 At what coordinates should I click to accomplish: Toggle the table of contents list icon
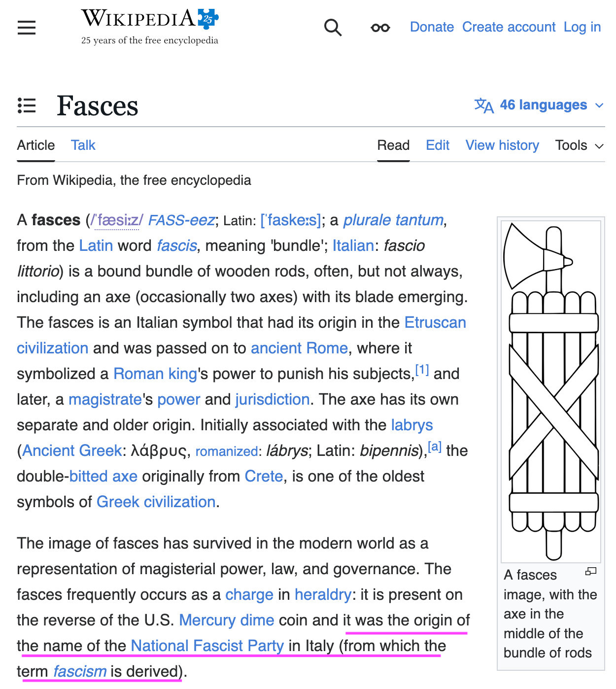click(x=27, y=105)
